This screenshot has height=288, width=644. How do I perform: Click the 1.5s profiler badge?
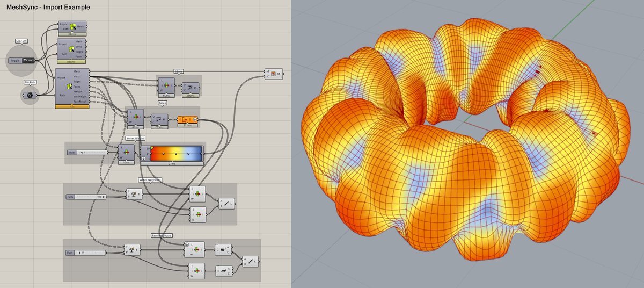pos(72,106)
